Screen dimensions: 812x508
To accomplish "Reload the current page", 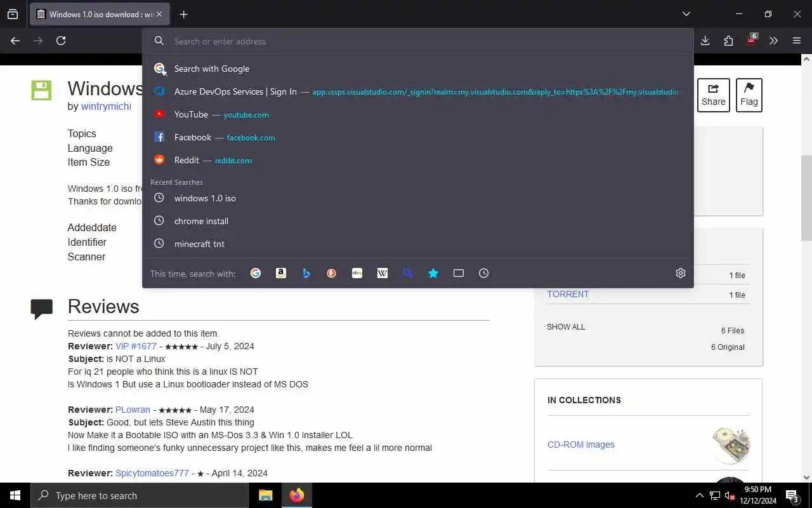I will pyautogui.click(x=61, y=41).
